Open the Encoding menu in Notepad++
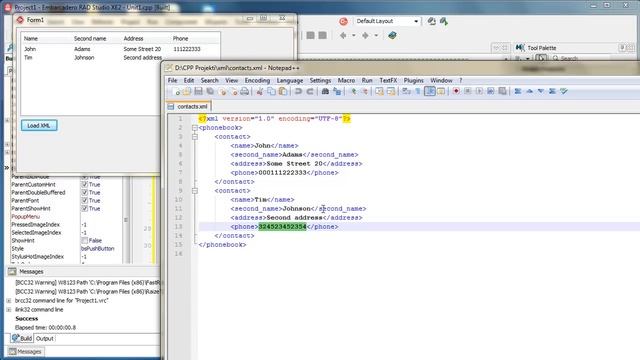The height and width of the screenshot is (360, 640). (257, 80)
